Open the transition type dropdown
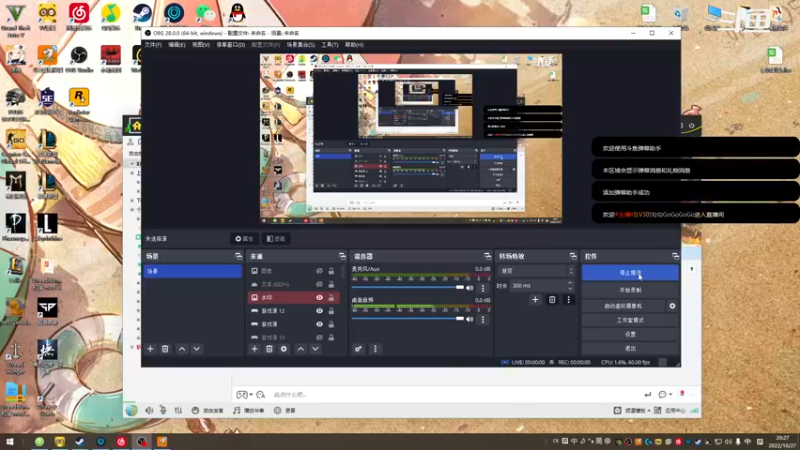This screenshot has width=800, height=450. tap(536, 271)
